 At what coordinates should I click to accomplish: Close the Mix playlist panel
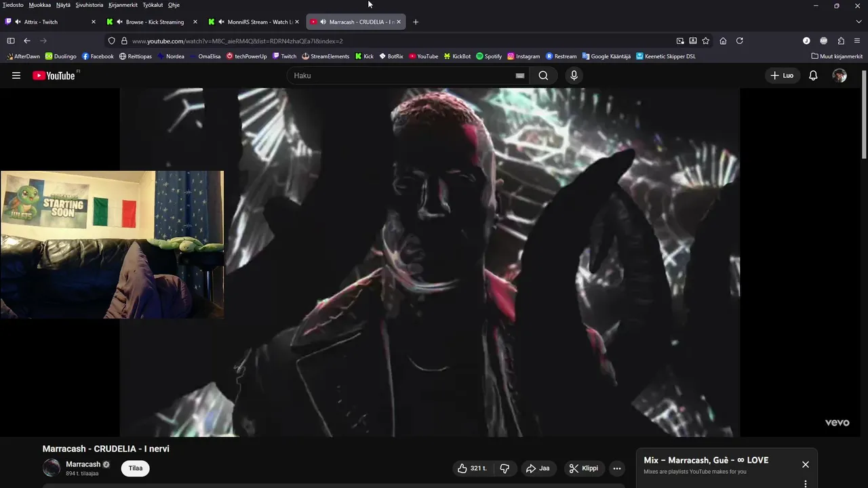pyautogui.click(x=805, y=464)
